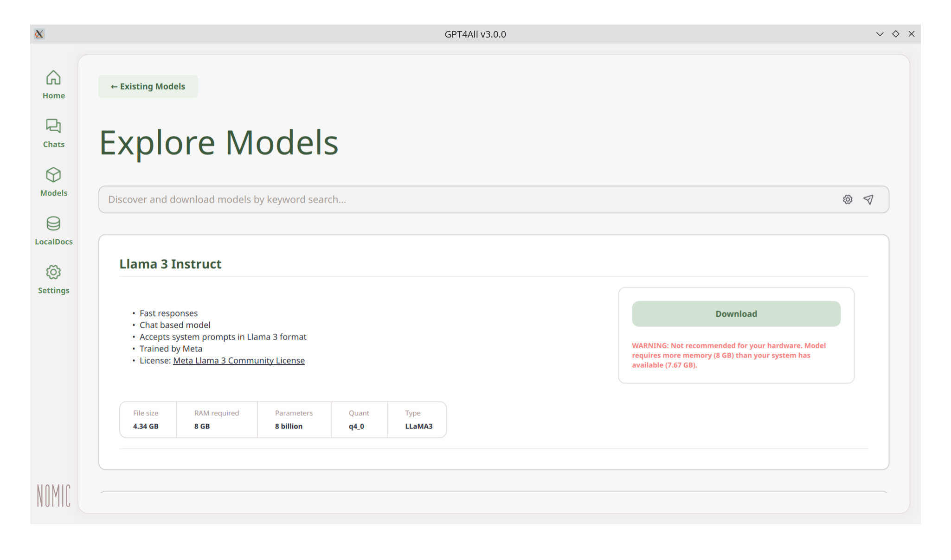Click the Nomic logo
The width and height of the screenshot is (951, 560).
54,496
